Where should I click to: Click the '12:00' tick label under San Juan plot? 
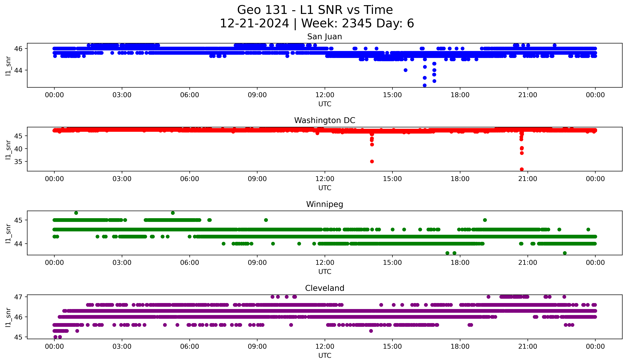pyautogui.click(x=325, y=95)
